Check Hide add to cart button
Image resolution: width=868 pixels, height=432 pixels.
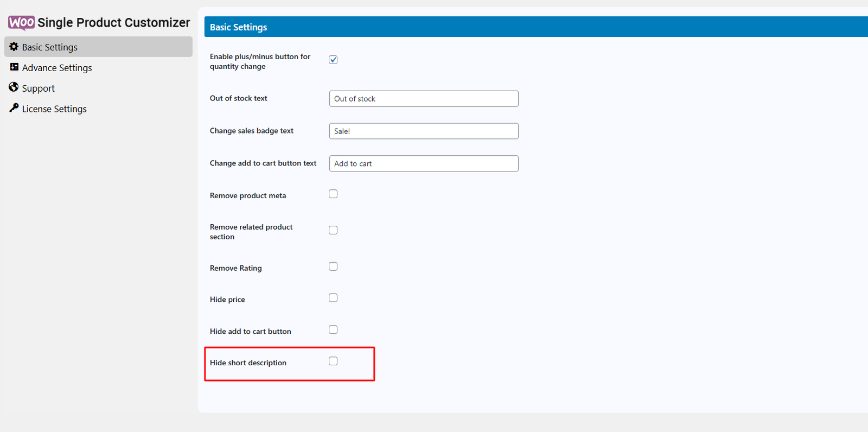pos(333,330)
